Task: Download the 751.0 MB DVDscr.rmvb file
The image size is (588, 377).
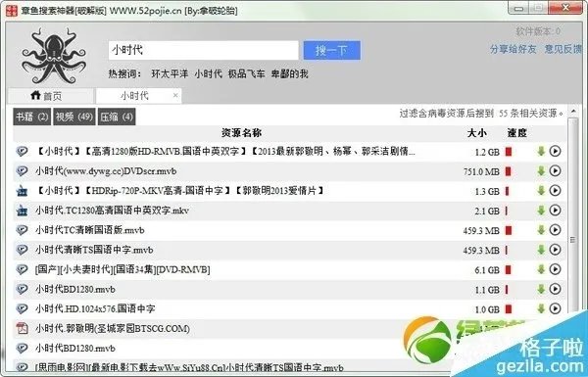Action: (541, 171)
